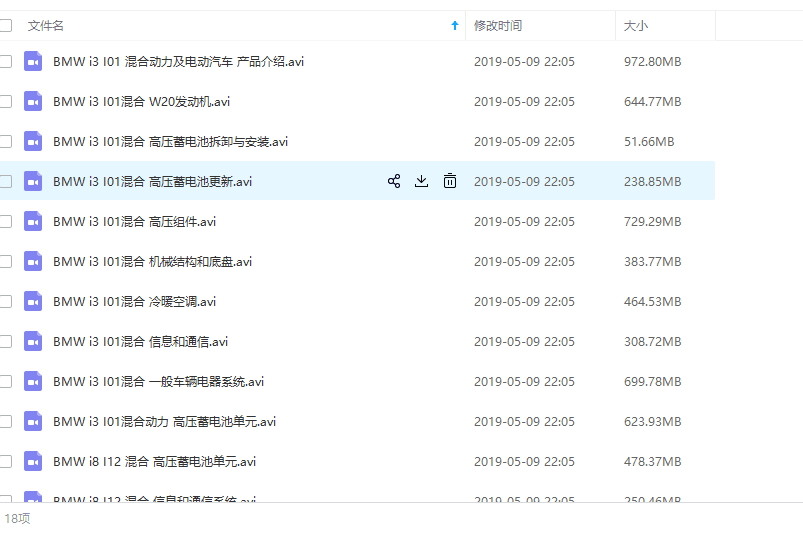The width and height of the screenshot is (803, 534).
Task: Click the 729.29MB size value
Action: [x=652, y=221]
